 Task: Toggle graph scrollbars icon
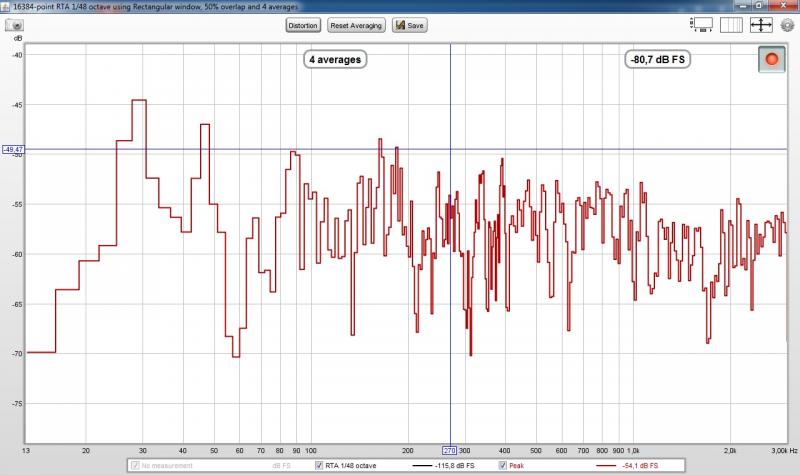[x=702, y=24]
